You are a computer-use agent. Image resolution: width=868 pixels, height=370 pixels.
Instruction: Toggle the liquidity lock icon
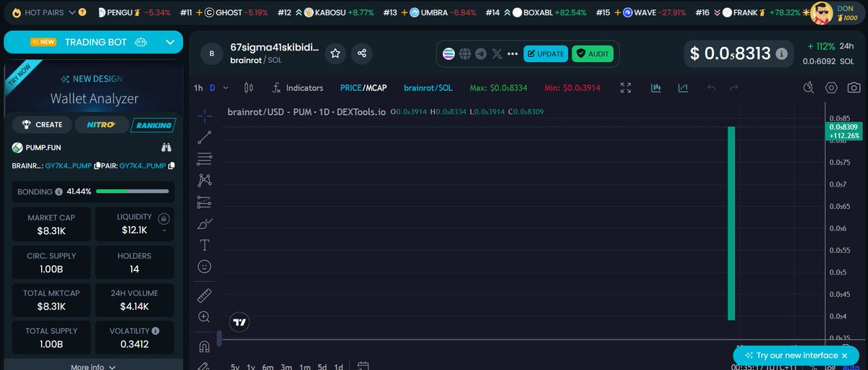[164, 218]
